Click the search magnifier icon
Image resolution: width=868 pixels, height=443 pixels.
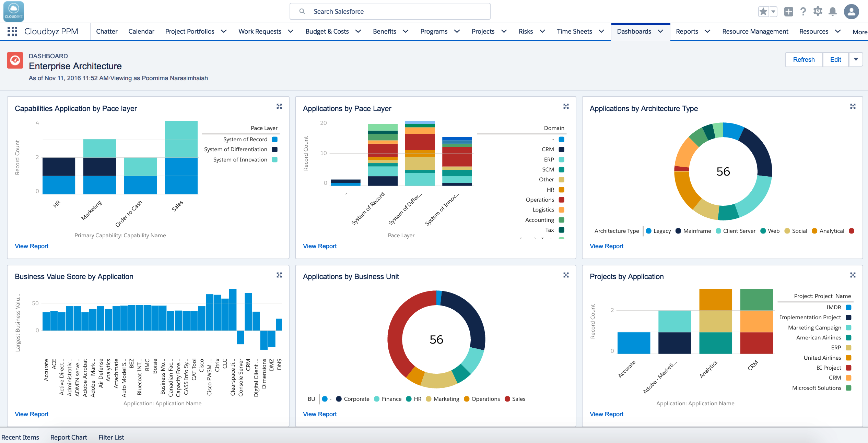point(302,11)
